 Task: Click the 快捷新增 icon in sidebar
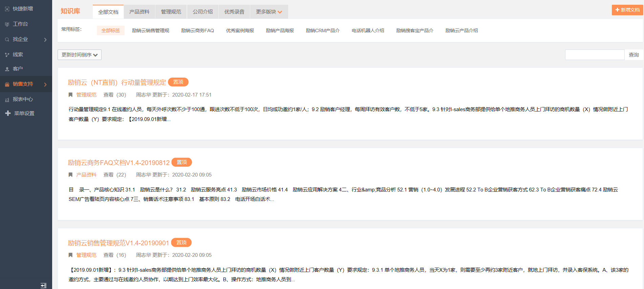[x=7, y=9]
